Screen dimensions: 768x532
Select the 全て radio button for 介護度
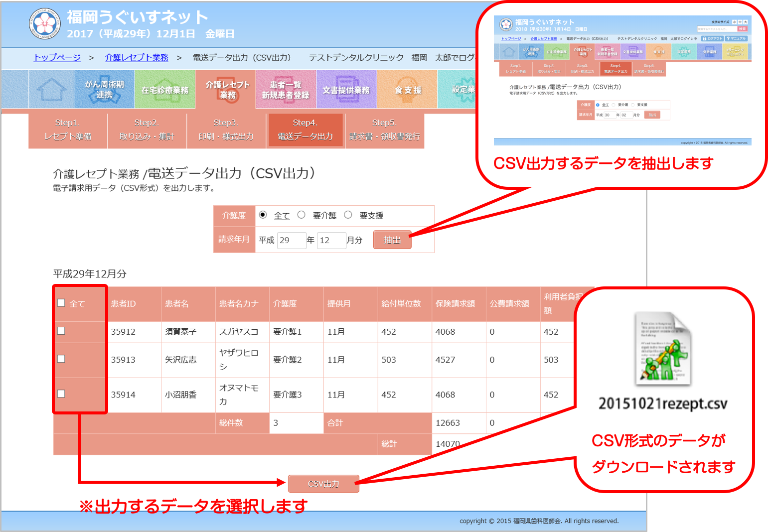[263, 215]
